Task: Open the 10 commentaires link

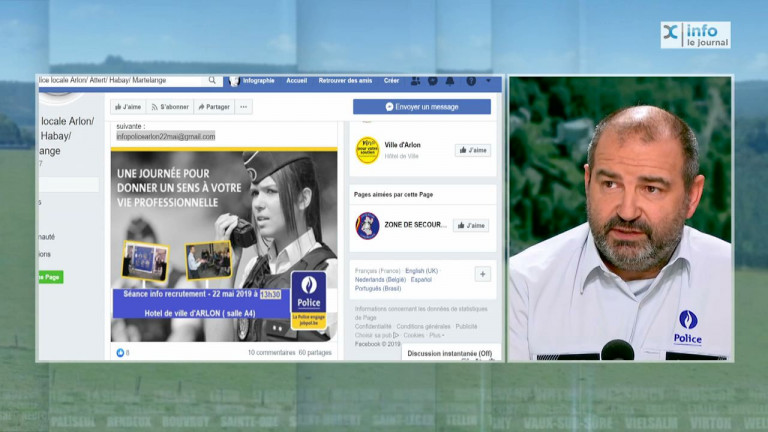Action: (x=271, y=353)
